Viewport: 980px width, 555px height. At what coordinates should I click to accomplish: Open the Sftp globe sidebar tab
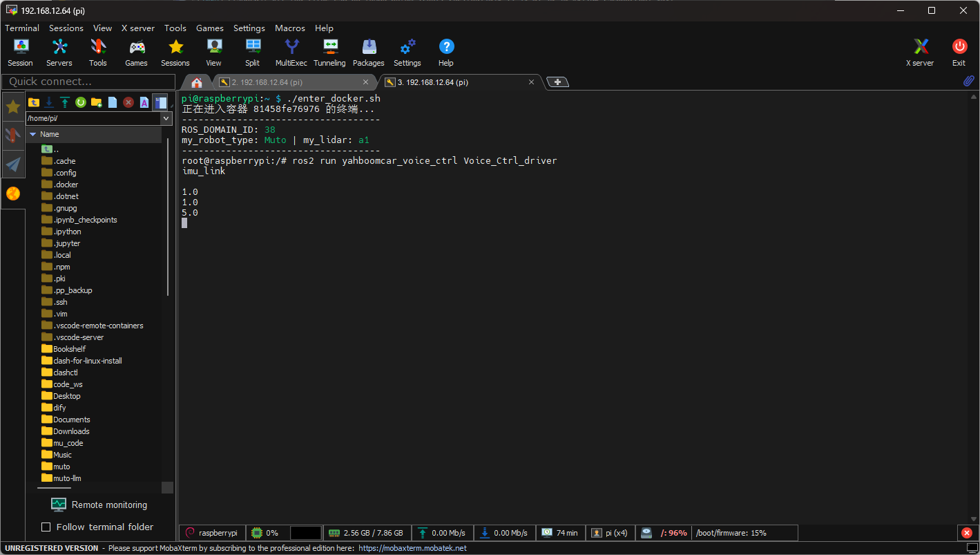13,194
